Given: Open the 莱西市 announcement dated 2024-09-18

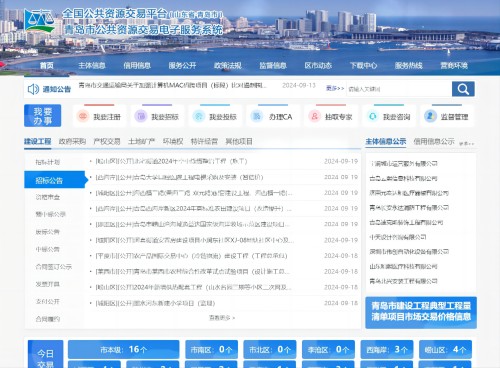Looking at the screenshot, I should click(x=193, y=271).
